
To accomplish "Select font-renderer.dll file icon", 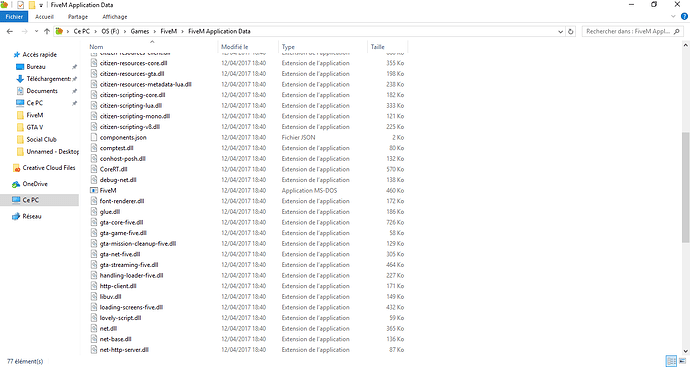I will pos(93,201).
